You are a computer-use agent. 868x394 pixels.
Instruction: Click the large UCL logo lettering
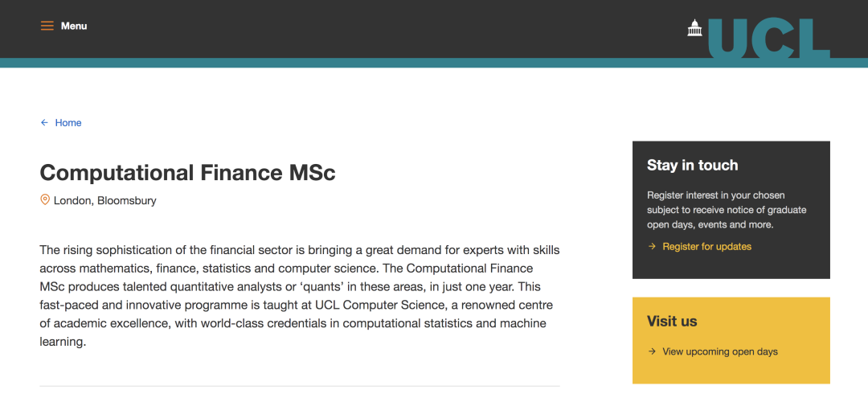[769, 39]
